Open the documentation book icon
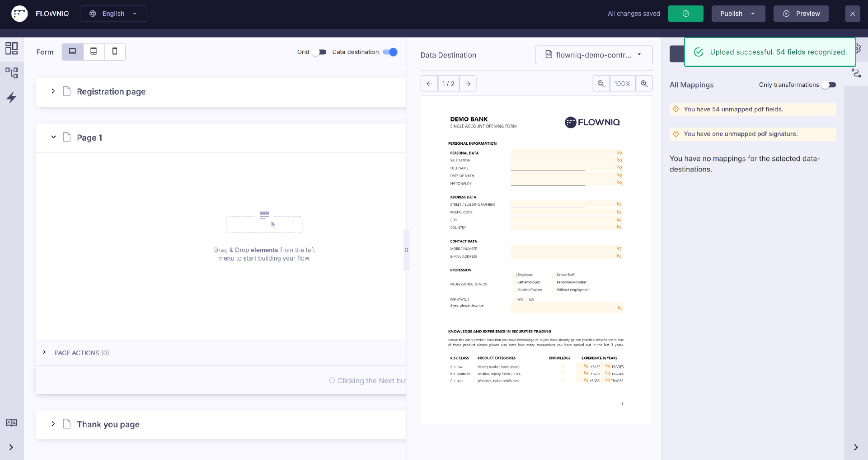The width and height of the screenshot is (868, 460). [x=11, y=422]
